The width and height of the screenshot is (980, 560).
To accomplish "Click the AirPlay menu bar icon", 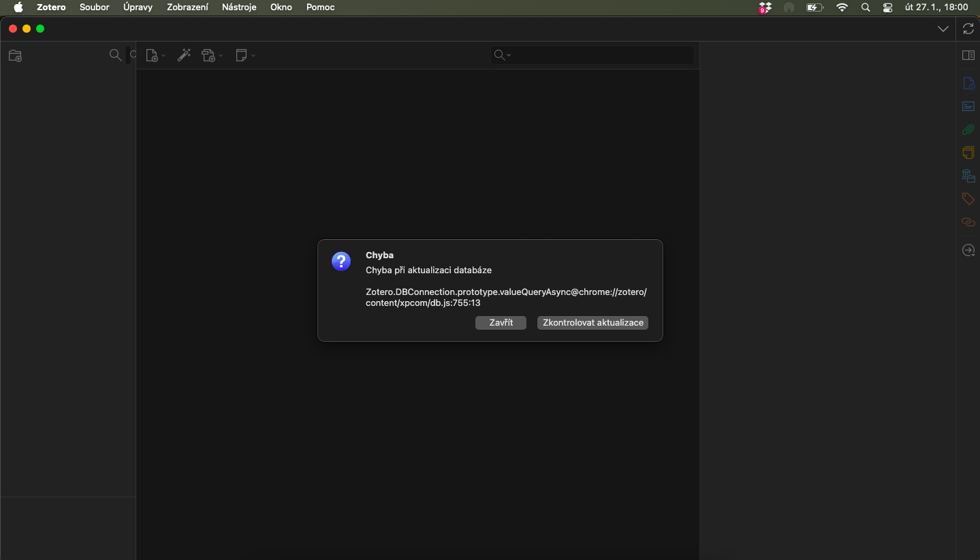I will pyautogui.click(x=789, y=7).
